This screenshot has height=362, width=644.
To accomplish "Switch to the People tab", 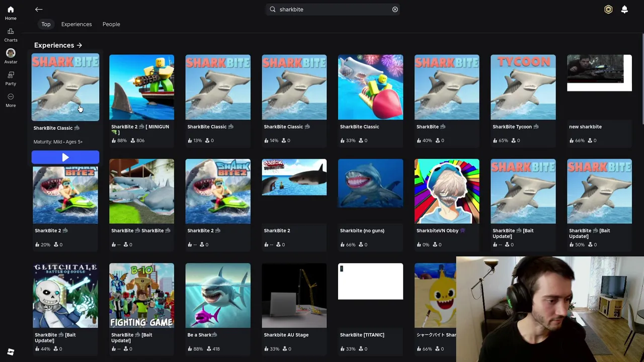I will pos(111,24).
